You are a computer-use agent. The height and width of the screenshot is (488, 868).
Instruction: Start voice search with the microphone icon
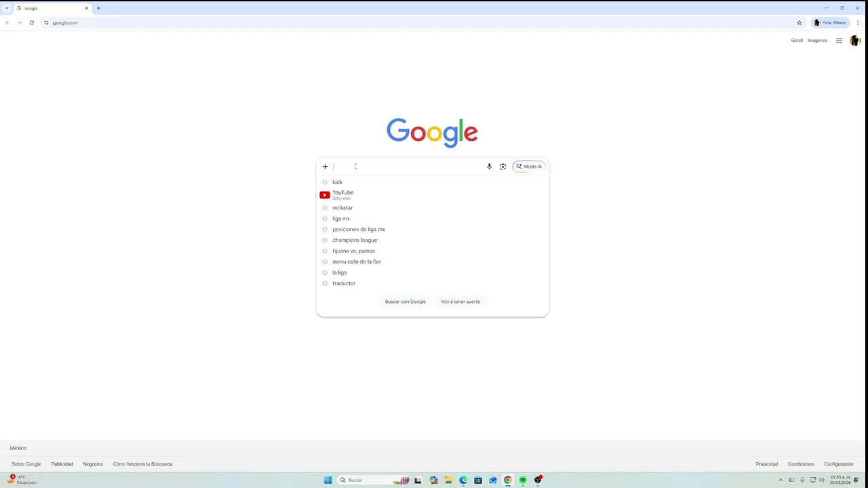click(489, 166)
